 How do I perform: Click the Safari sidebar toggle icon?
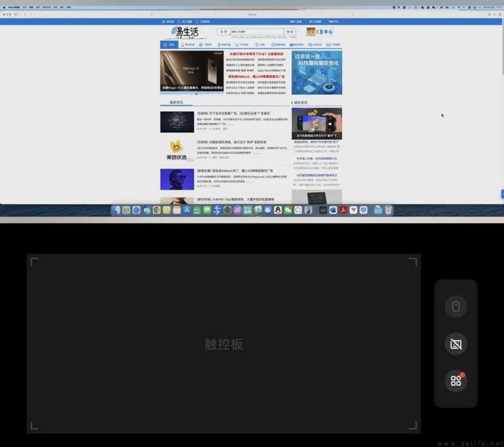click(x=16, y=14)
